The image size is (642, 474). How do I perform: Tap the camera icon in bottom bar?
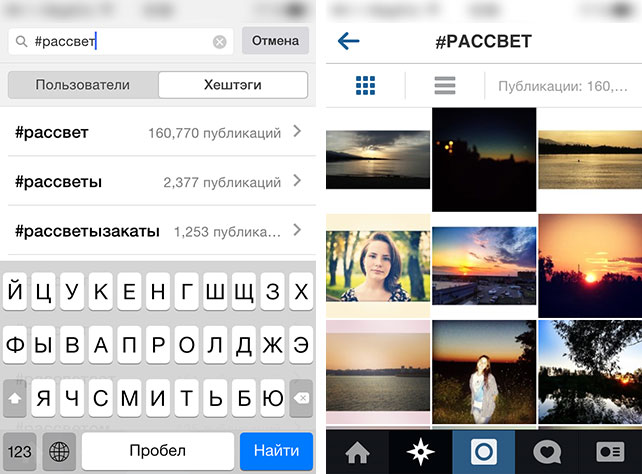[x=484, y=452]
